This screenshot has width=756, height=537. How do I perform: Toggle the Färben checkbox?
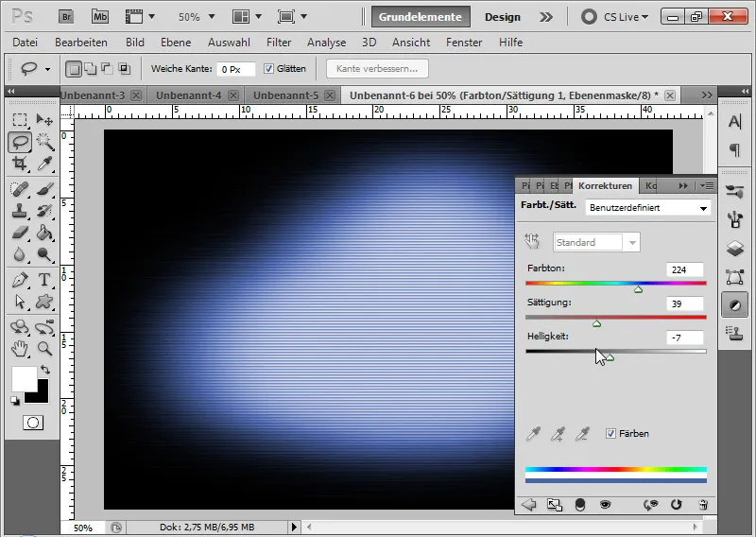610,433
